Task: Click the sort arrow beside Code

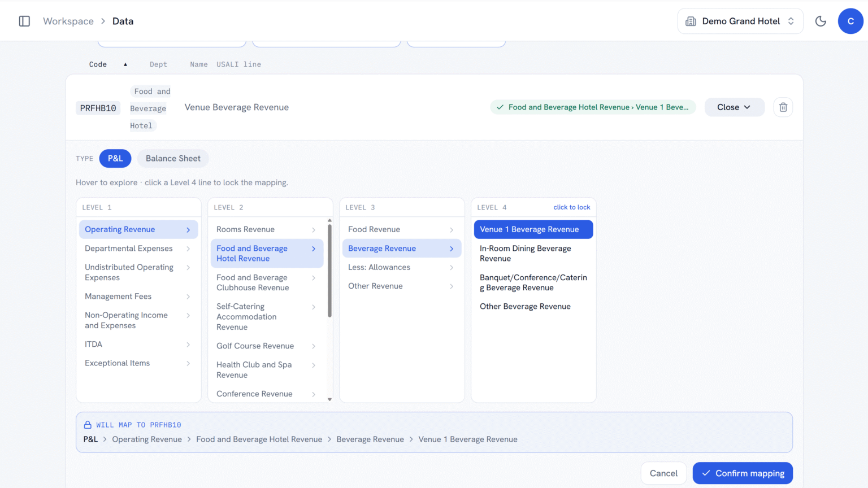Action: click(125, 64)
